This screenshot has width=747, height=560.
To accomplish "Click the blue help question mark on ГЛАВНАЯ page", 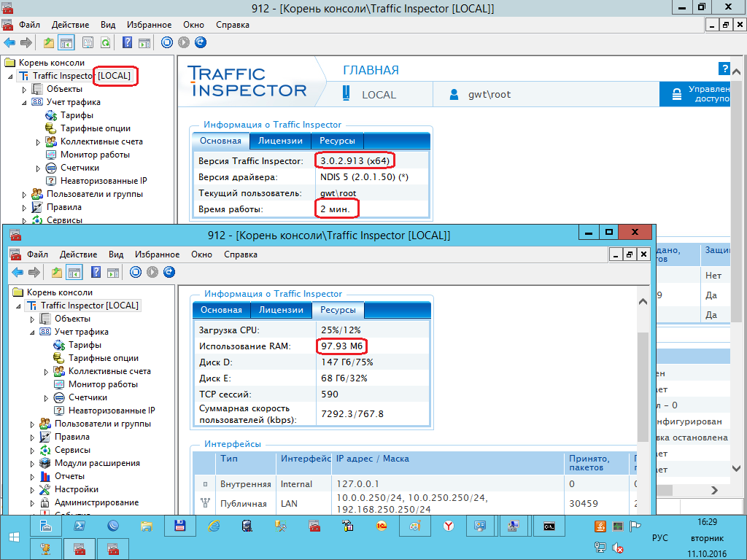I will [x=724, y=69].
